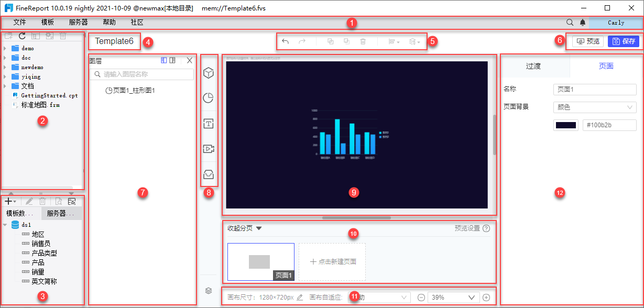
Task: Open the chart component pie icon
Action: pos(209,98)
